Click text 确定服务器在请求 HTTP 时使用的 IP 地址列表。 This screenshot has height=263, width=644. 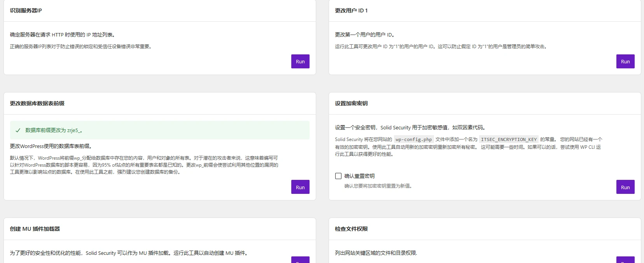point(63,35)
